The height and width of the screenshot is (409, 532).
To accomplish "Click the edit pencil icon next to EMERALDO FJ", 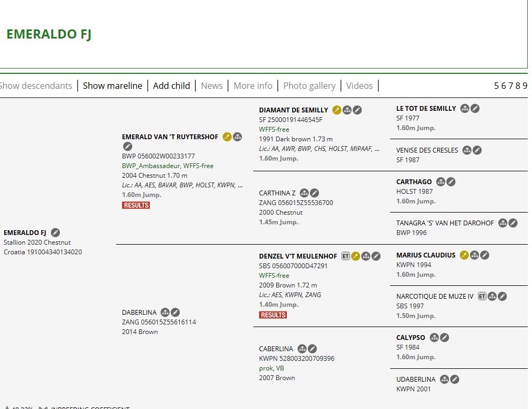I will click(55, 232).
